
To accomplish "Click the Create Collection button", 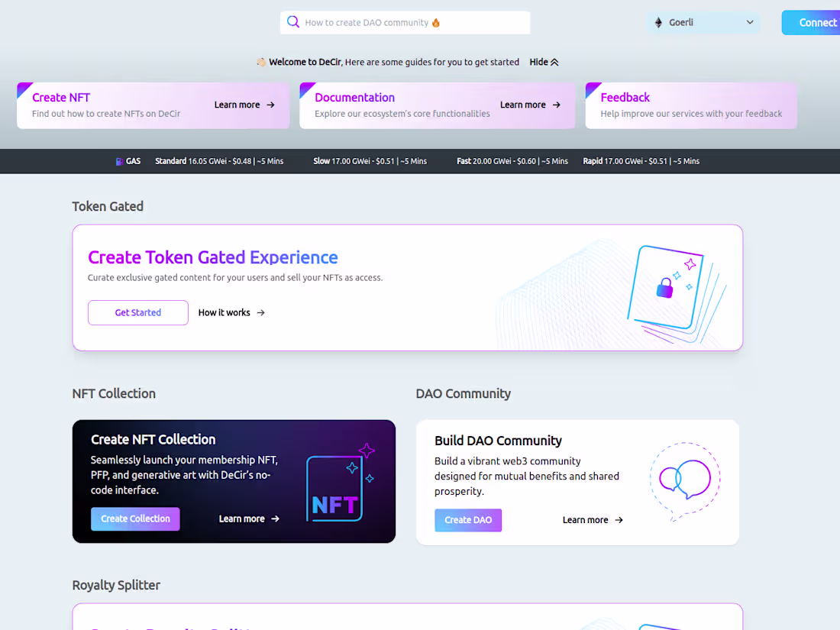I will [135, 519].
